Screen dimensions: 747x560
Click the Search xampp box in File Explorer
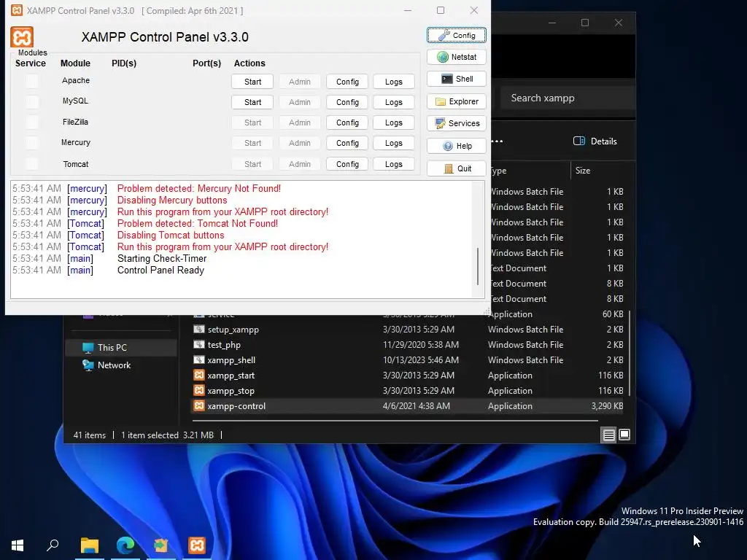[x=567, y=98]
